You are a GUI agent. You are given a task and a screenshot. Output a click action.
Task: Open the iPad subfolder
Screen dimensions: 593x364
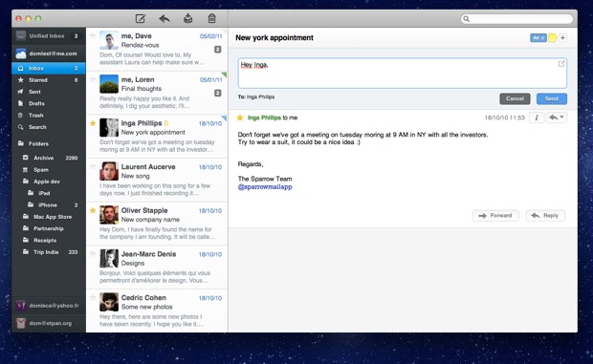(x=49, y=193)
